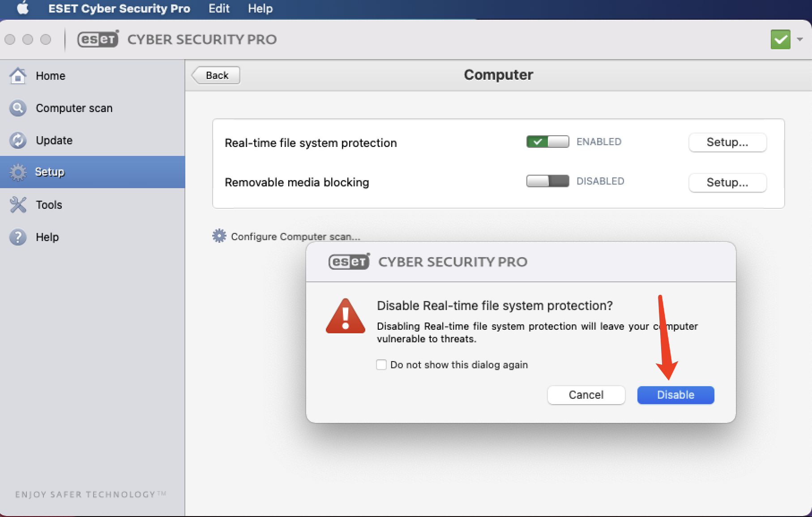Check "Do not show this dialog again"
The width and height of the screenshot is (812, 517).
pyautogui.click(x=381, y=365)
